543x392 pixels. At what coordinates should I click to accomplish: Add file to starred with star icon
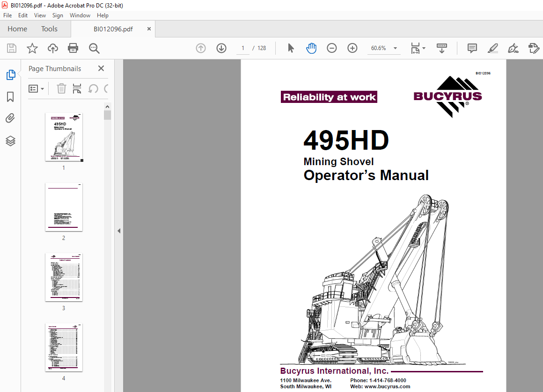32,48
